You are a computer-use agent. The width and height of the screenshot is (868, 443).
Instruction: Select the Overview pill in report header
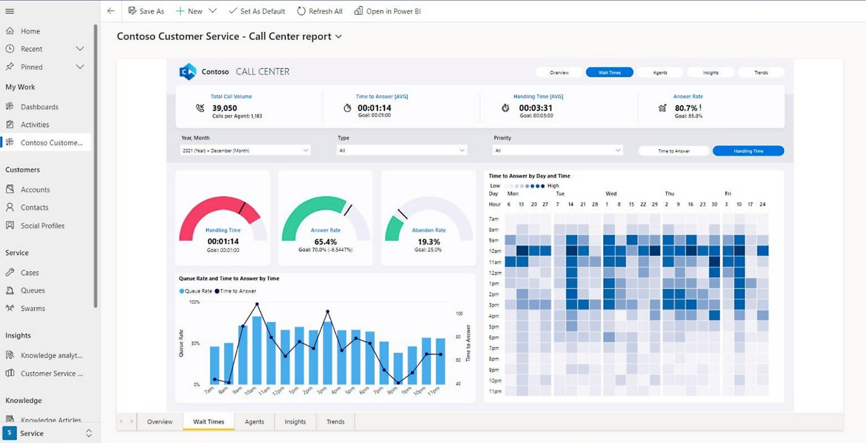pos(559,72)
